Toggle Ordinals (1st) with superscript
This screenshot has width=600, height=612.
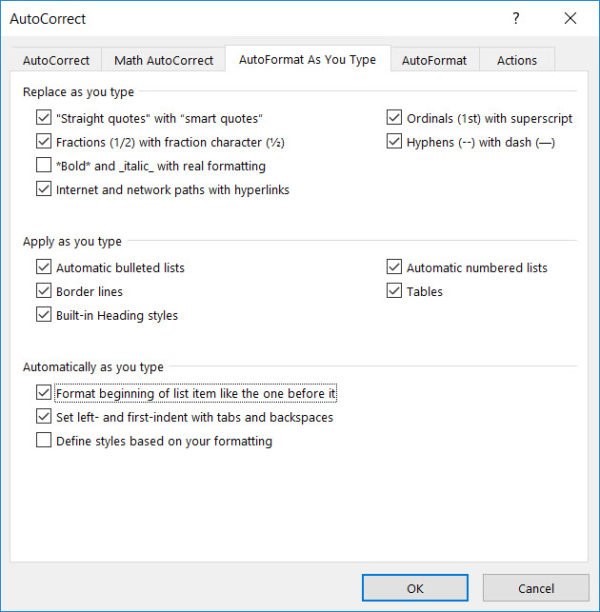point(394,117)
